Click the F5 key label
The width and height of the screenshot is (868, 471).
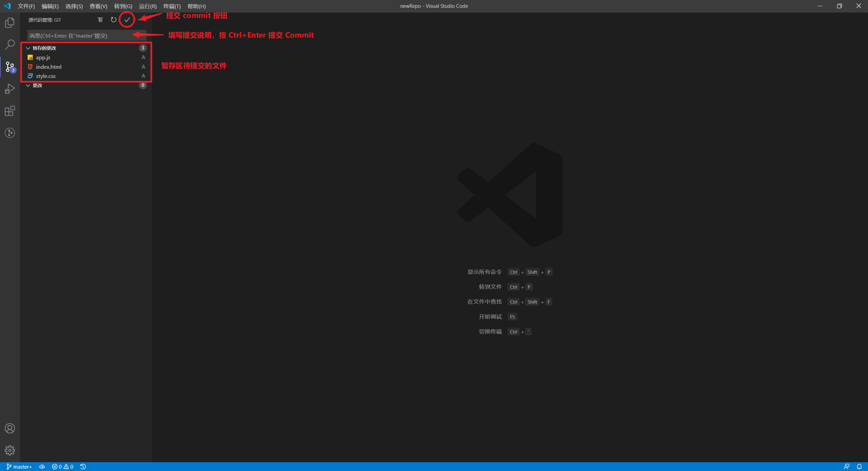click(x=512, y=317)
